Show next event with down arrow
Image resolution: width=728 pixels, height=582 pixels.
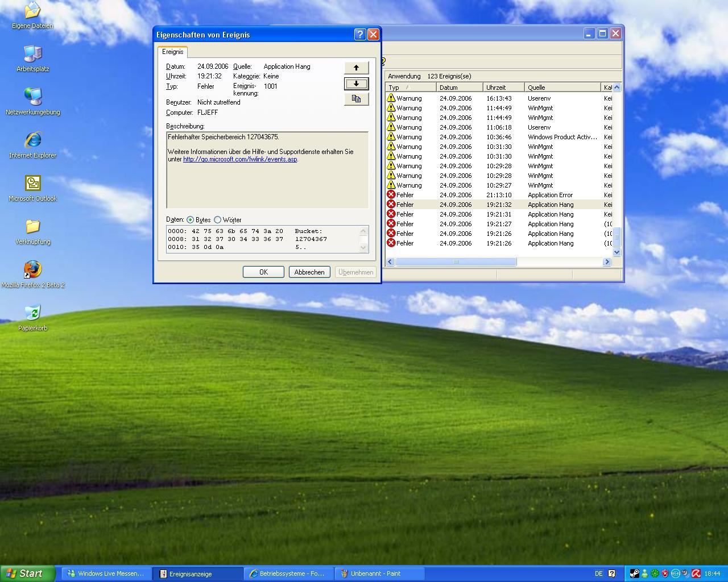356,84
